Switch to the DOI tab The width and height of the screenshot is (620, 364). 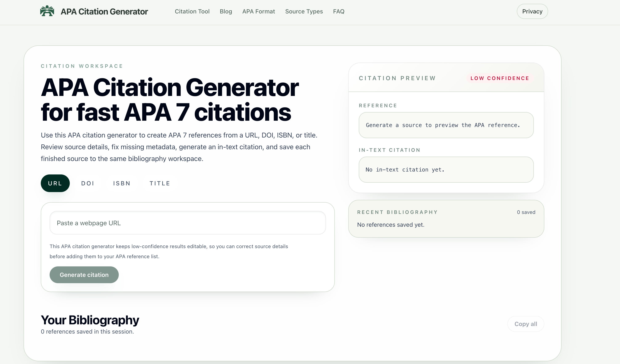(x=88, y=183)
